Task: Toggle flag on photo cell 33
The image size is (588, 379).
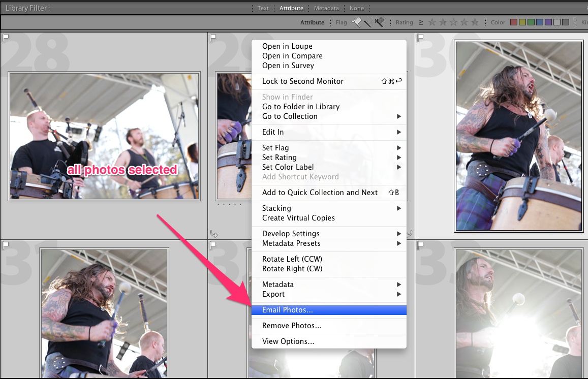Action: tap(420, 245)
